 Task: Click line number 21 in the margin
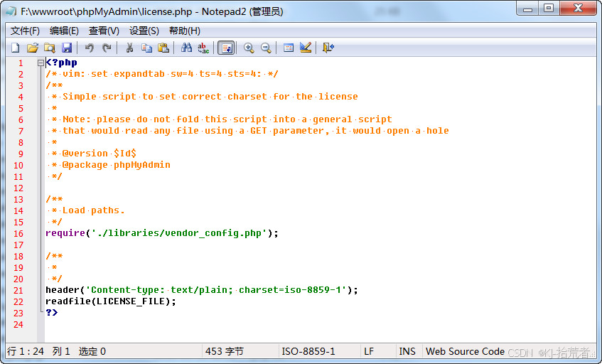[x=18, y=290]
